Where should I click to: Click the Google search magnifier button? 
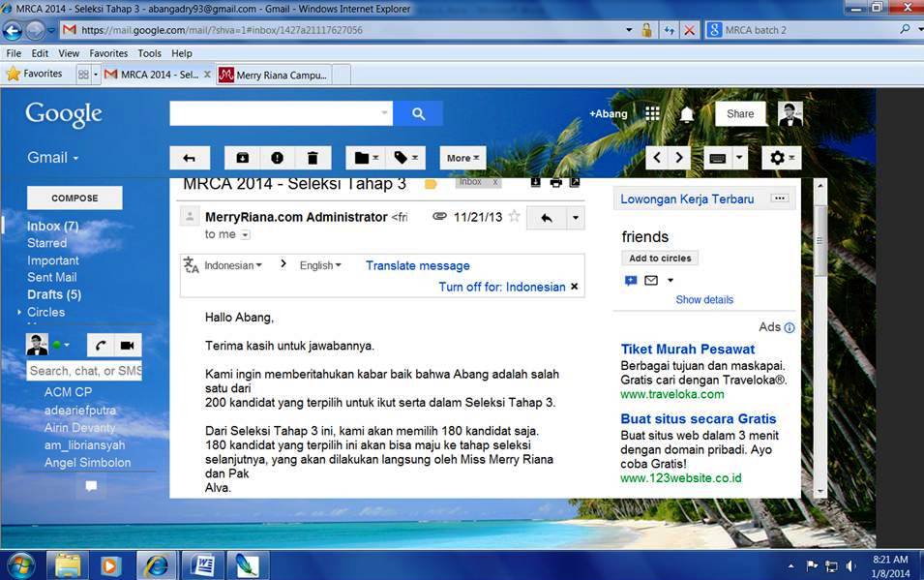pos(418,114)
